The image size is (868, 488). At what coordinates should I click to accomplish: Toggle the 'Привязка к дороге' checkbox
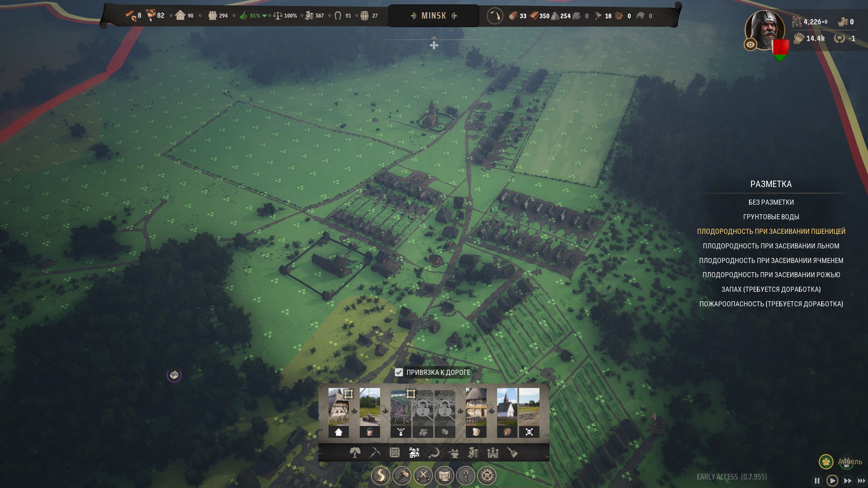click(x=399, y=372)
